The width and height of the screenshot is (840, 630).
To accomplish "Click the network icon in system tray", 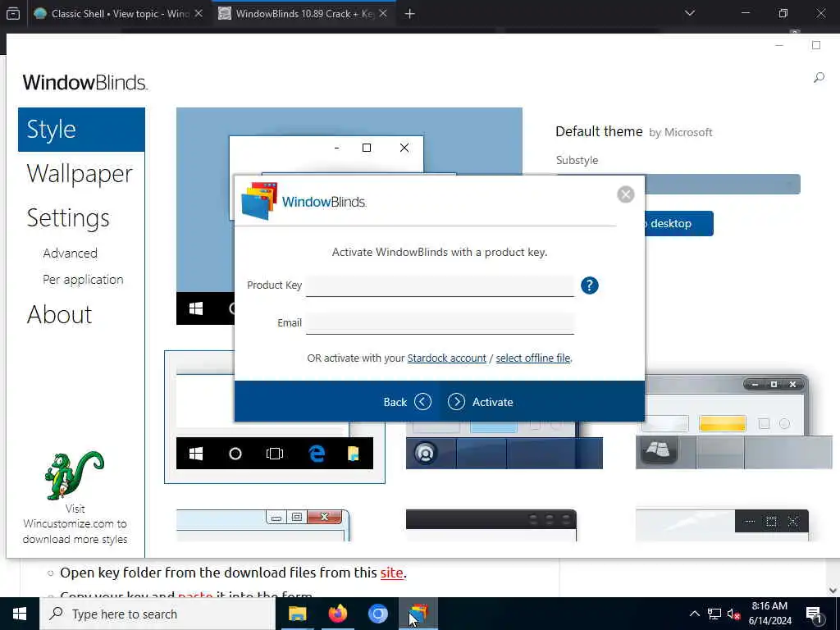I will click(x=714, y=614).
